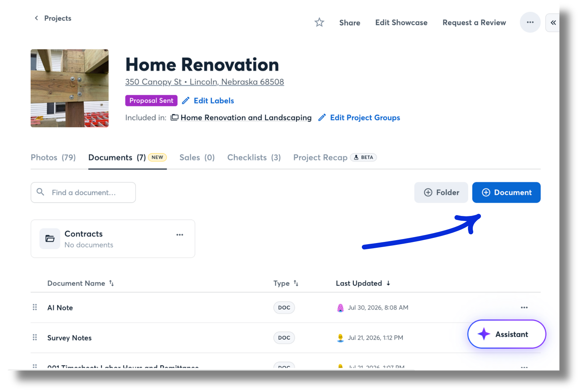Open Edit Project Groups
The image size is (586, 392).
tap(365, 117)
